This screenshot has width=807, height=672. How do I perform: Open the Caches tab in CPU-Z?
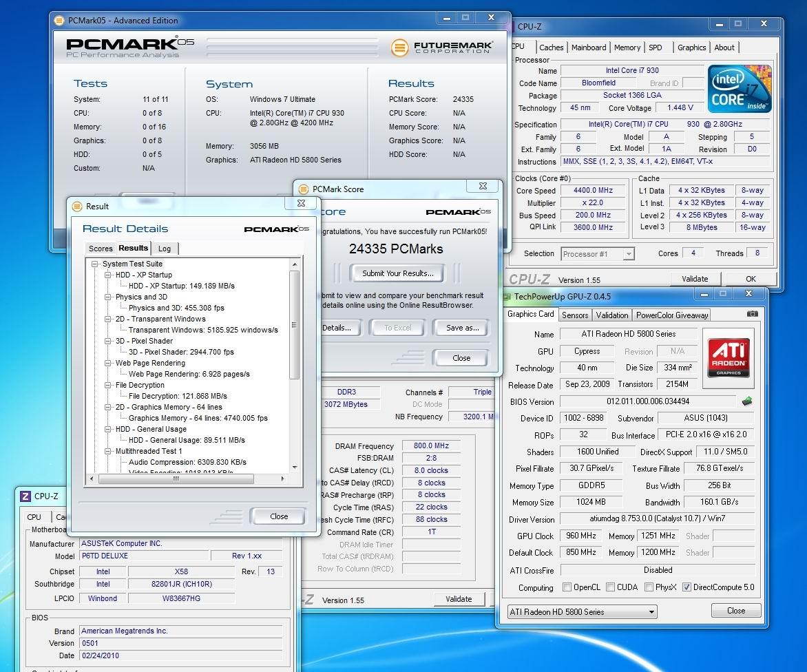pyautogui.click(x=552, y=48)
